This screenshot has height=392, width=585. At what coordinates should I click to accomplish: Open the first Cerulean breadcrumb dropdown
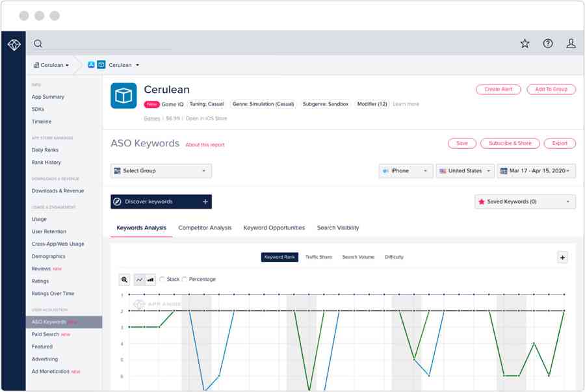point(51,65)
